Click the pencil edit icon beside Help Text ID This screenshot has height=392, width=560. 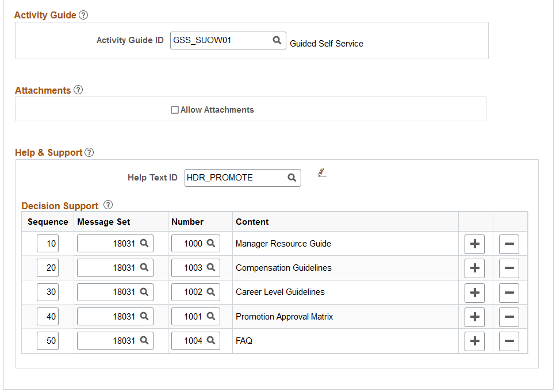point(322,172)
